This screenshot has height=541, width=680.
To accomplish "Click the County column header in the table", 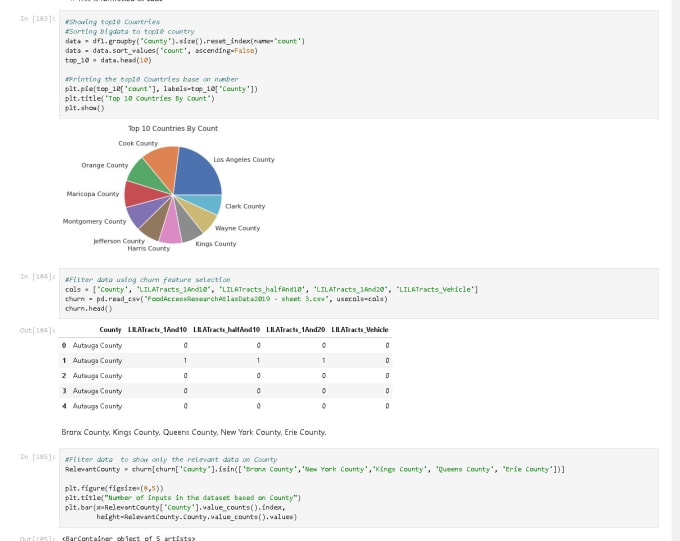I will pyautogui.click(x=110, y=330).
